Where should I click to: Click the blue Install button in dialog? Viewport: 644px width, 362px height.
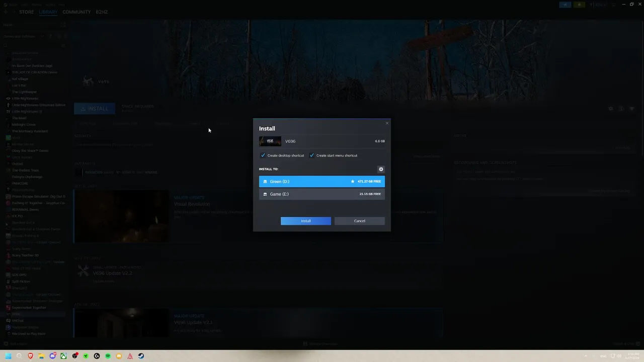point(306,221)
